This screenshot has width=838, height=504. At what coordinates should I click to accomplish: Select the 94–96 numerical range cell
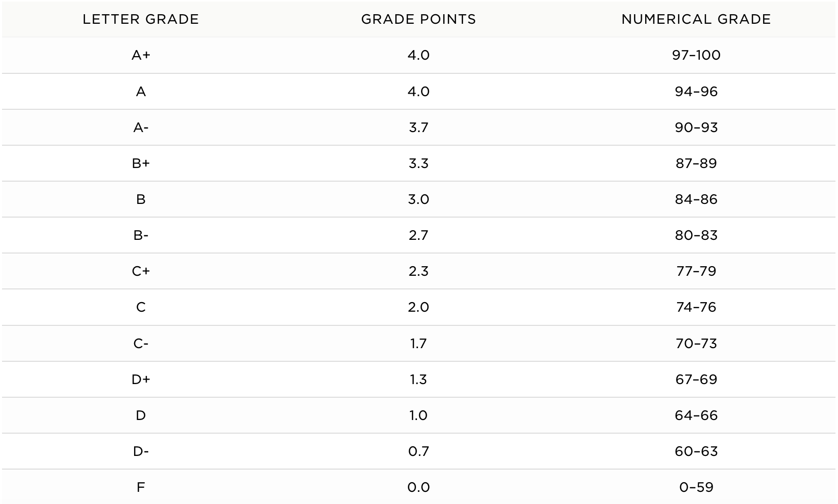pos(696,92)
